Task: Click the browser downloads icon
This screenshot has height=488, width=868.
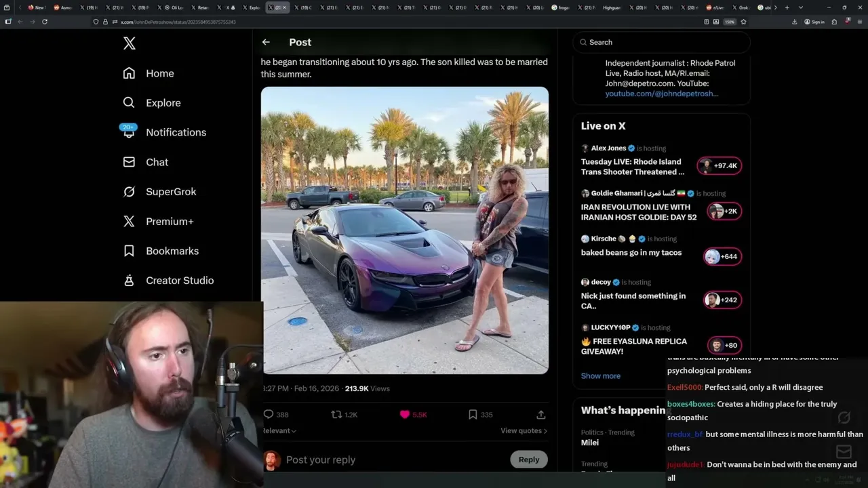Action: pos(795,22)
